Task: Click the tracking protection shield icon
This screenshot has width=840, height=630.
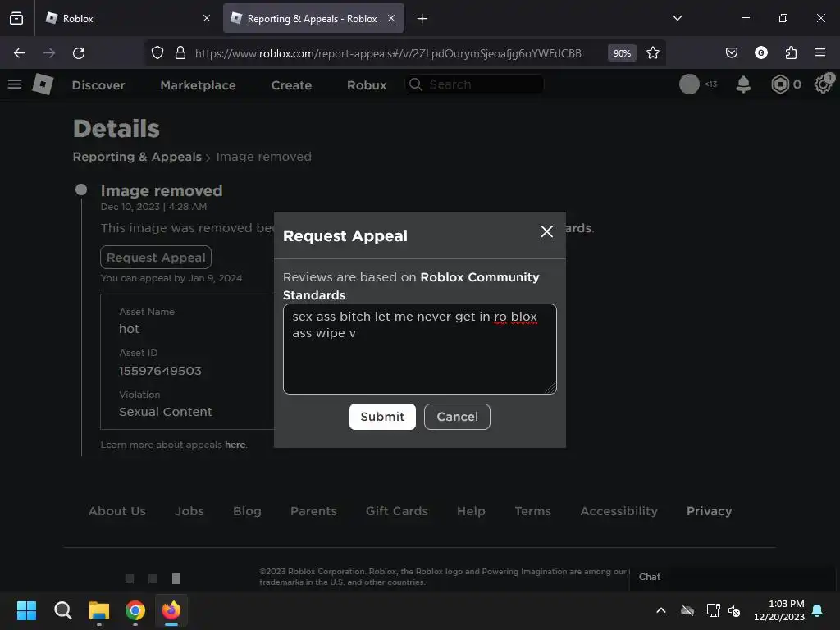Action: (x=157, y=53)
